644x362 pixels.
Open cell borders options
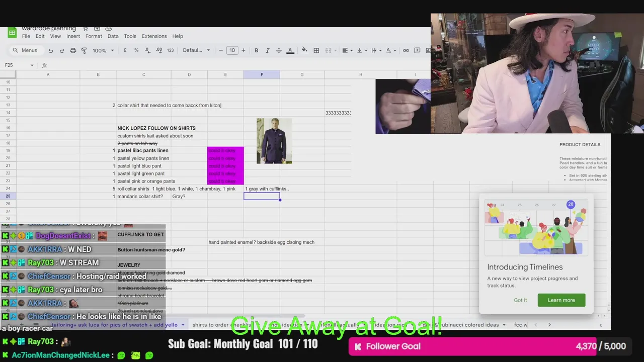(x=316, y=50)
